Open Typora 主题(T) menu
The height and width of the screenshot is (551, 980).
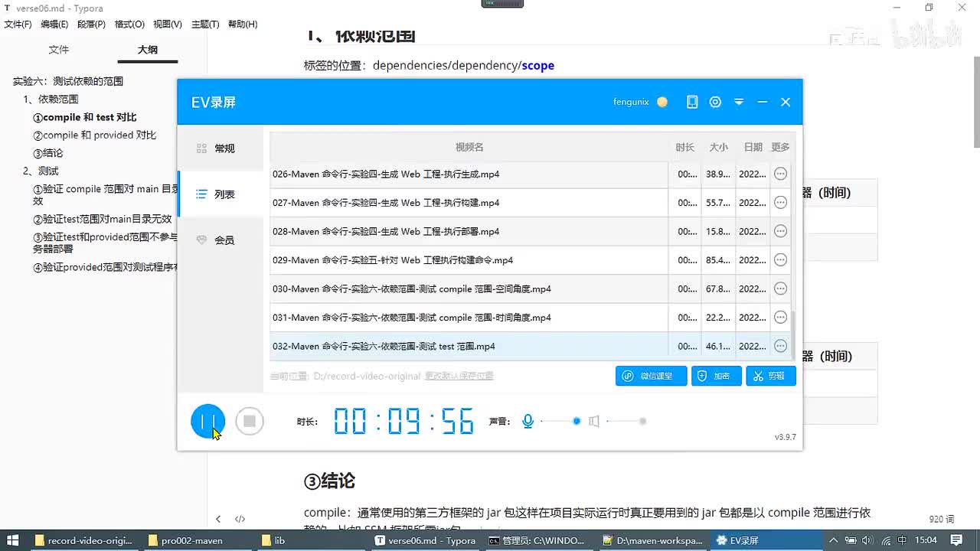coord(205,24)
